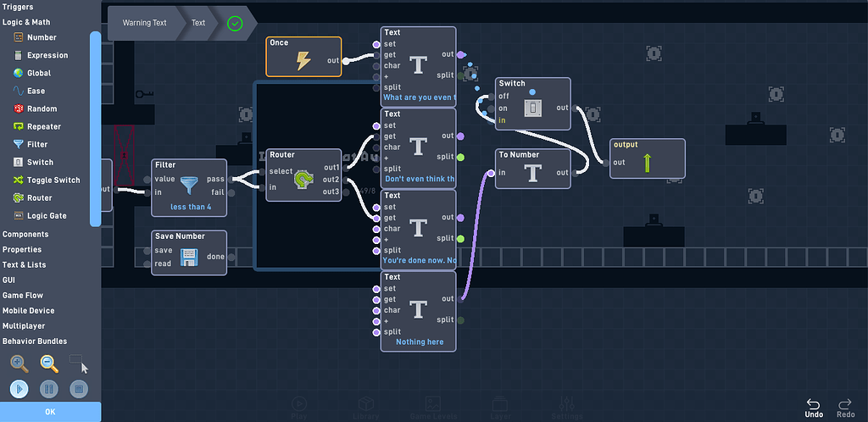Screen dimensions: 868x422
Task: Click the 'Nothing here' node split port
Action: (x=460, y=320)
